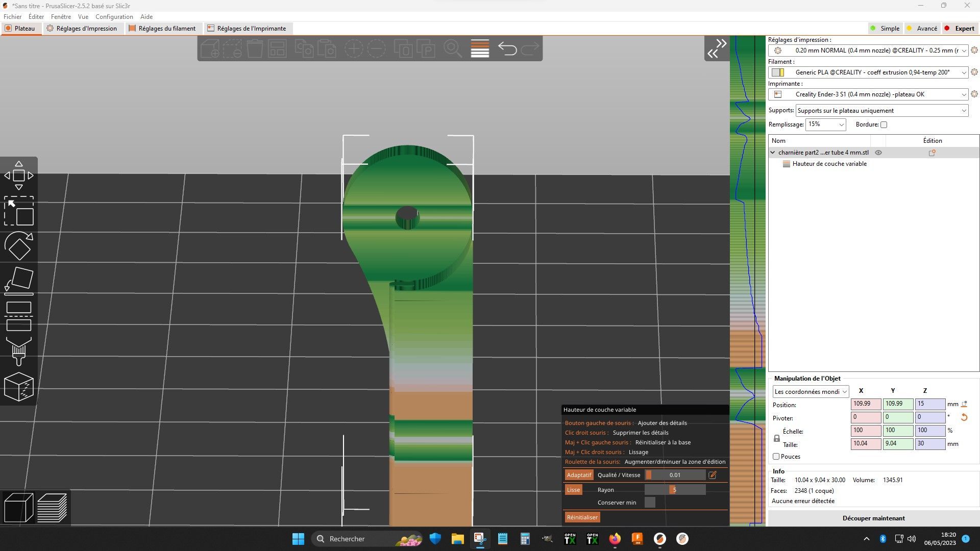Open the Paint-on supports brush tool
The width and height of the screenshot is (980, 551).
(x=19, y=351)
